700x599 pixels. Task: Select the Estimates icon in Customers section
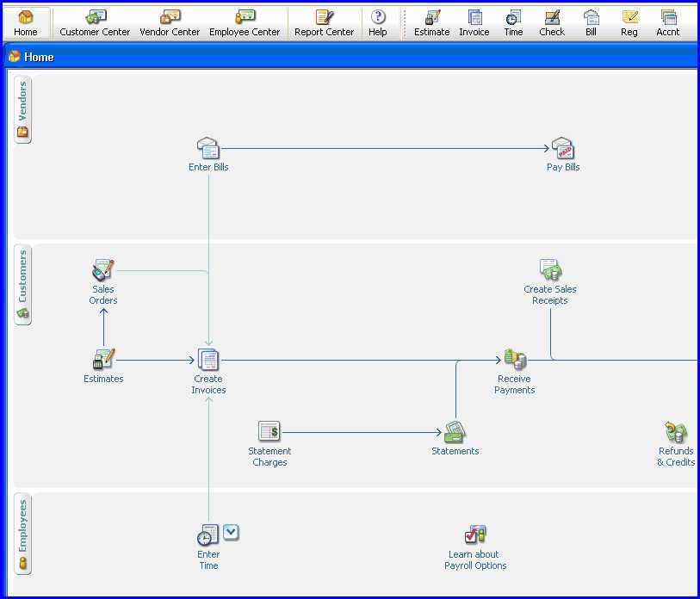click(x=103, y=360)
